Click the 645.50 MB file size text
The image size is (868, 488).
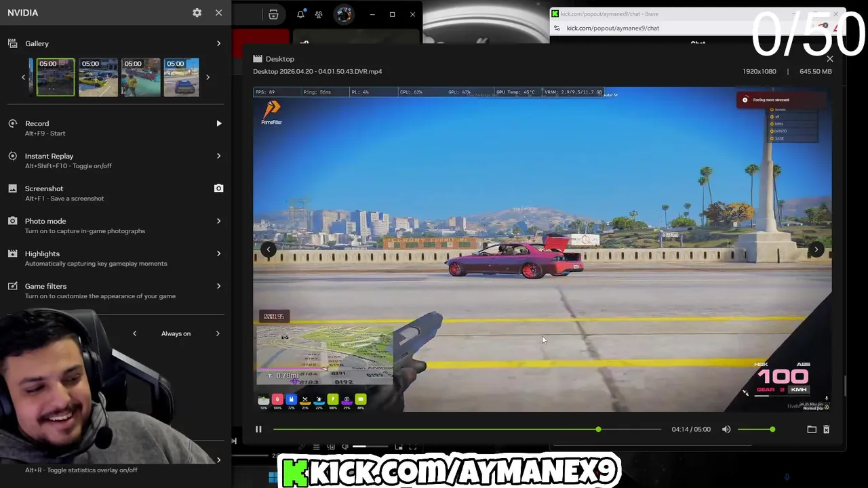[816, 71]
